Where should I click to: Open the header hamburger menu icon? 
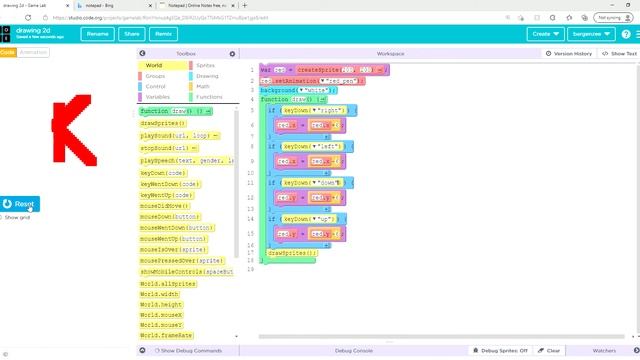[x=638, y=34]
